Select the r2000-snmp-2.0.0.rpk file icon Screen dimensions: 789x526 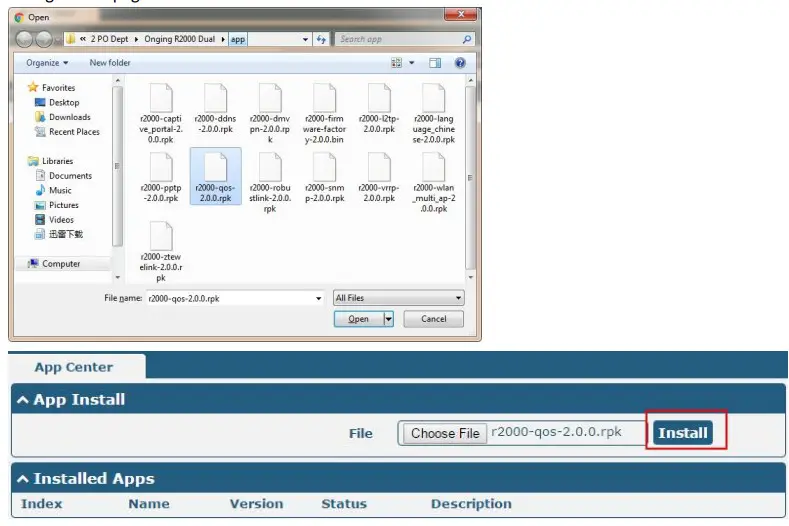click(325, 167)
